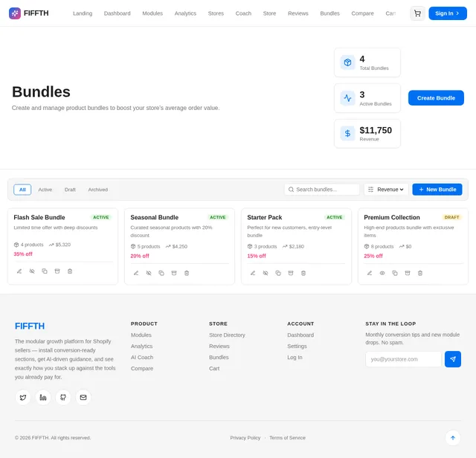Archive the Premium Collection bundle
This screenshot has width=476, height=458.
(x=408, y=273)
